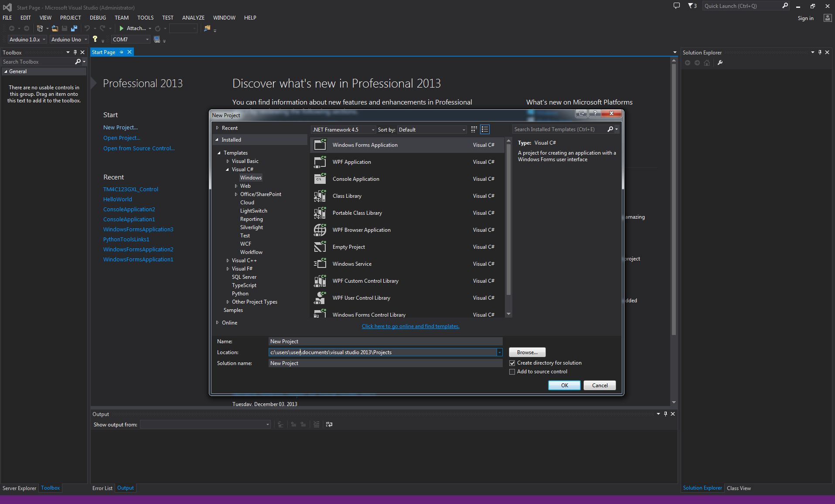Viewport: 835px width, 504px height.
Task: Select the Console Application template icon
Action: pyautogui.click(x=320, y=179)
